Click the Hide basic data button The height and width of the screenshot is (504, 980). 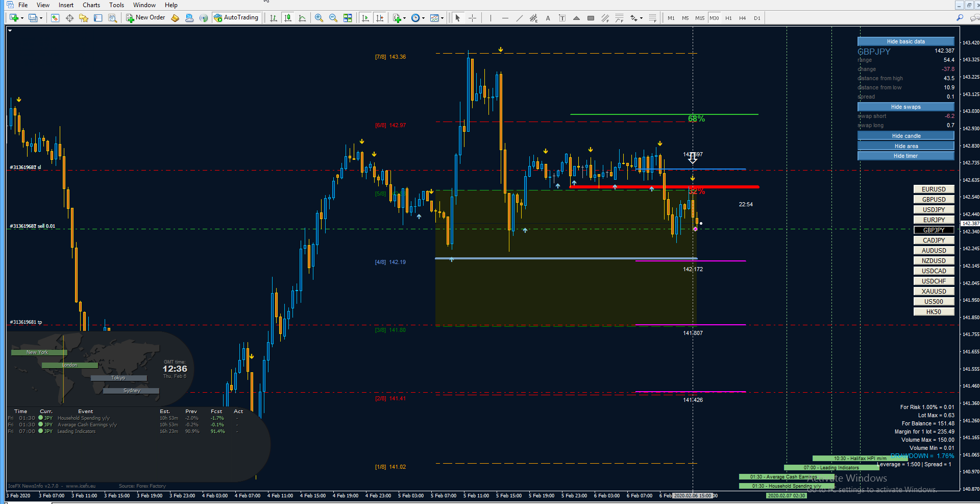(x=906, y=41)
